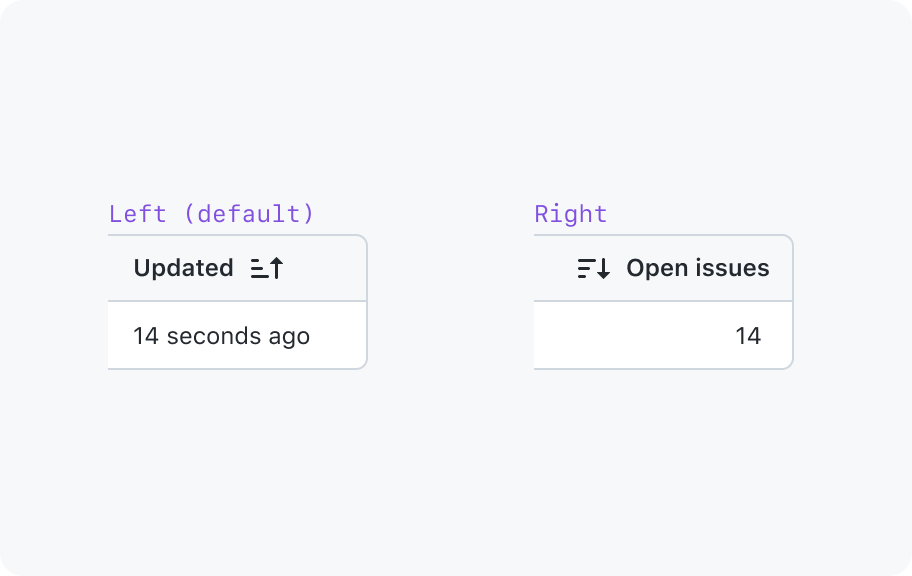Viewport: 912px width, 576px height.
Task: Click the stacked bars in the descending sort icon
Action: tap(586, 268)
